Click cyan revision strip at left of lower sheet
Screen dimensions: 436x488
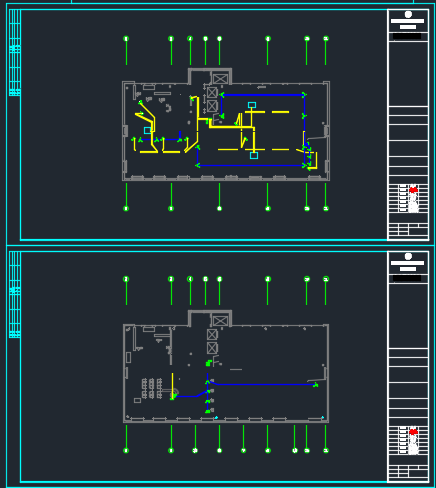[15, 295]
